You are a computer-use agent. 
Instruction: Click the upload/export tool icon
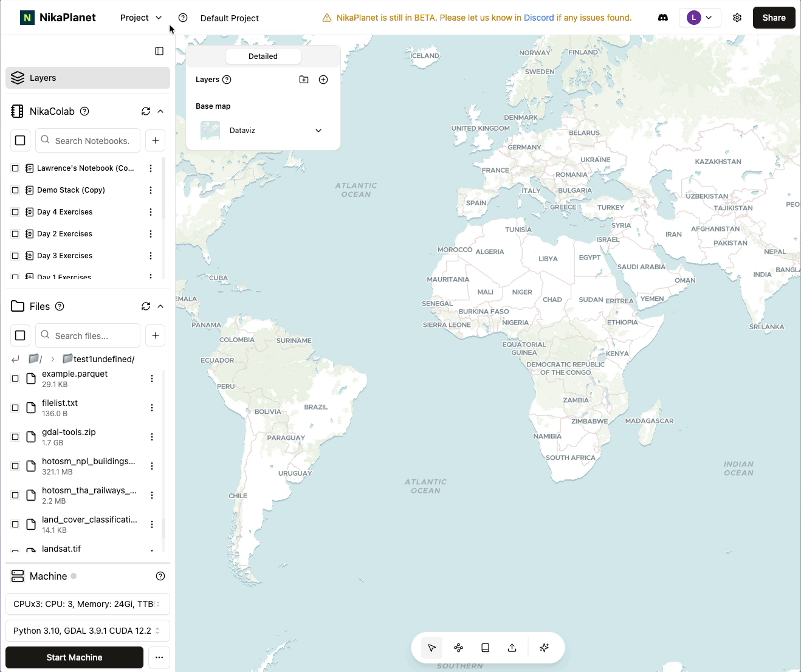pyautogui.click(x=512, y=648)
